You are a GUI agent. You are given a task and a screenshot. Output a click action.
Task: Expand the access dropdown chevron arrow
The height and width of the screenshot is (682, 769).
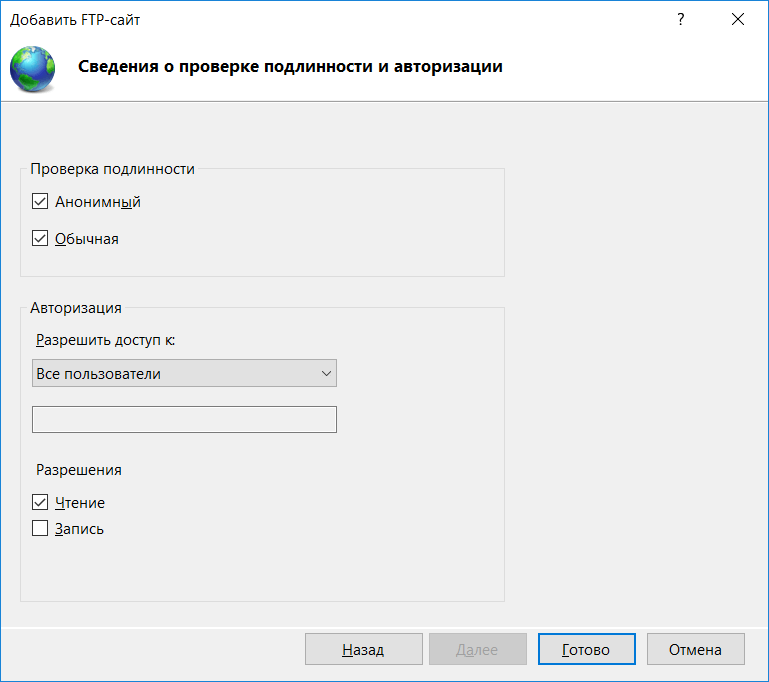pyautogui.click(x=326, y=374)
